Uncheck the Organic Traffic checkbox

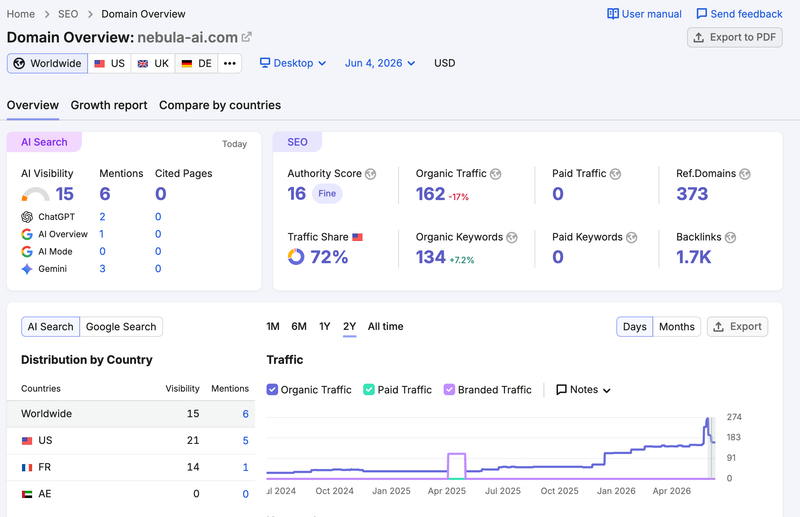tap(272, 389)
